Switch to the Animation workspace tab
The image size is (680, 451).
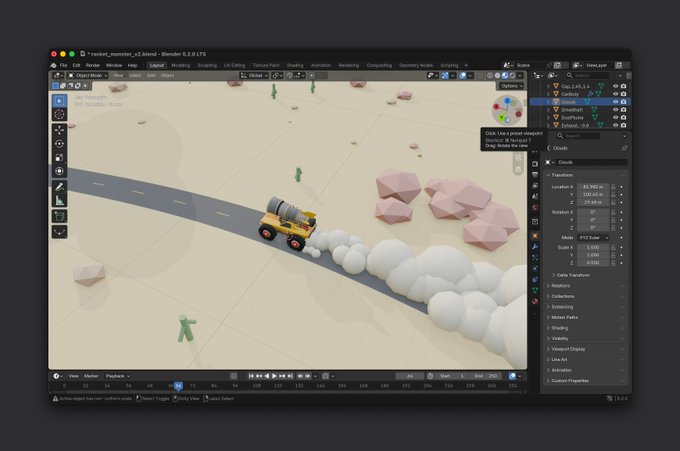coord(321,65)
